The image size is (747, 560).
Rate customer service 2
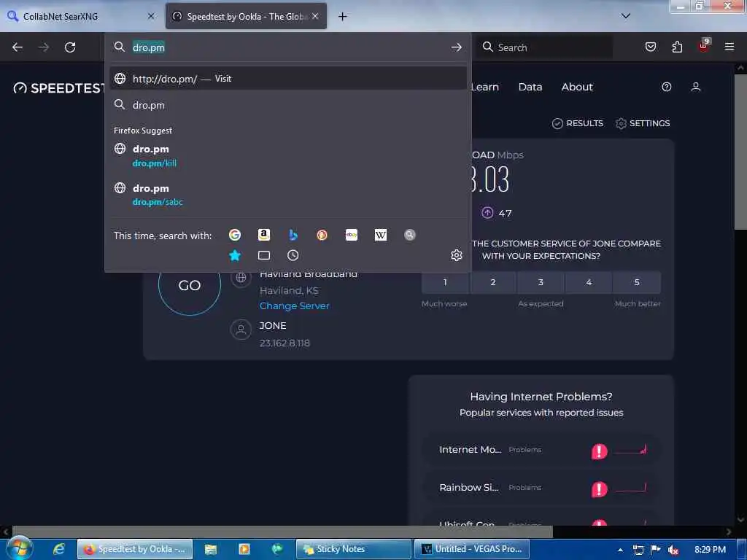click(x=493, y=282)
